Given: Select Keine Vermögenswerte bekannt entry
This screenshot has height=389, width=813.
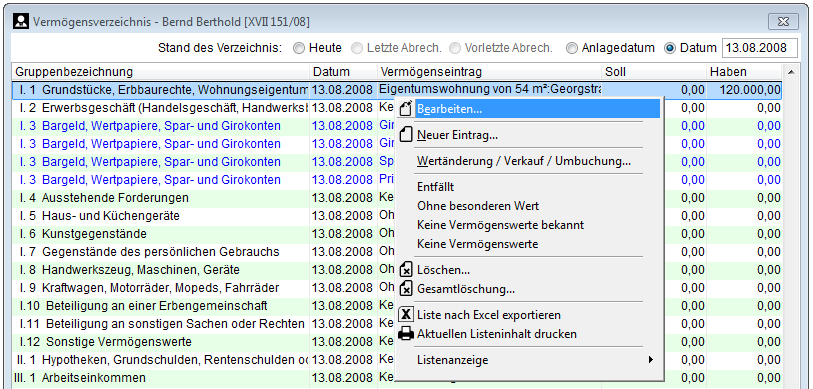Looking at the screenshot, I should 529,225.
